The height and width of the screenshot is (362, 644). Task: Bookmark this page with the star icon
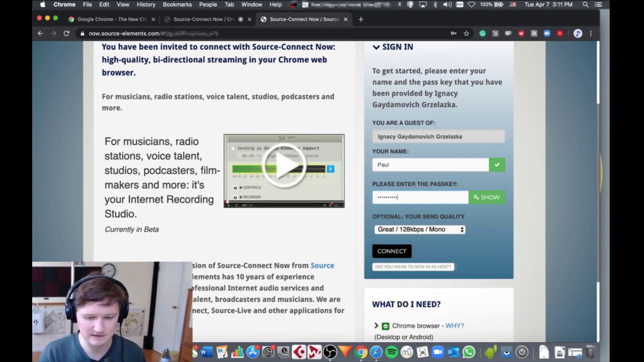[466, 33]
